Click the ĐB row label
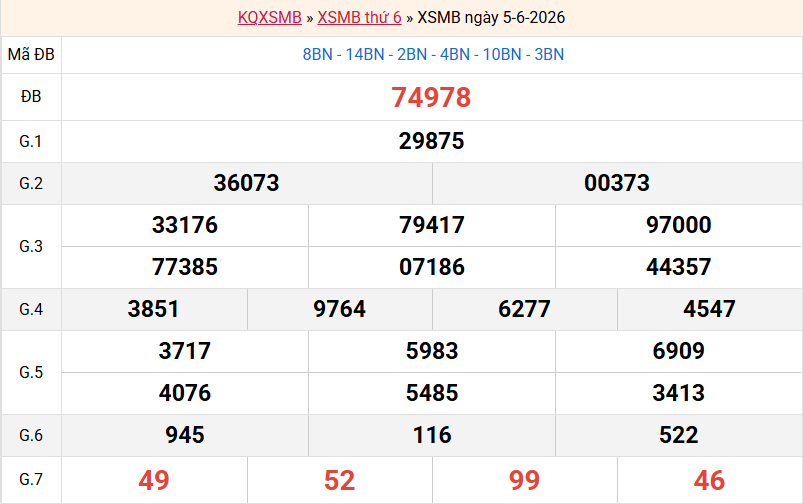 (x=31, y=96)
